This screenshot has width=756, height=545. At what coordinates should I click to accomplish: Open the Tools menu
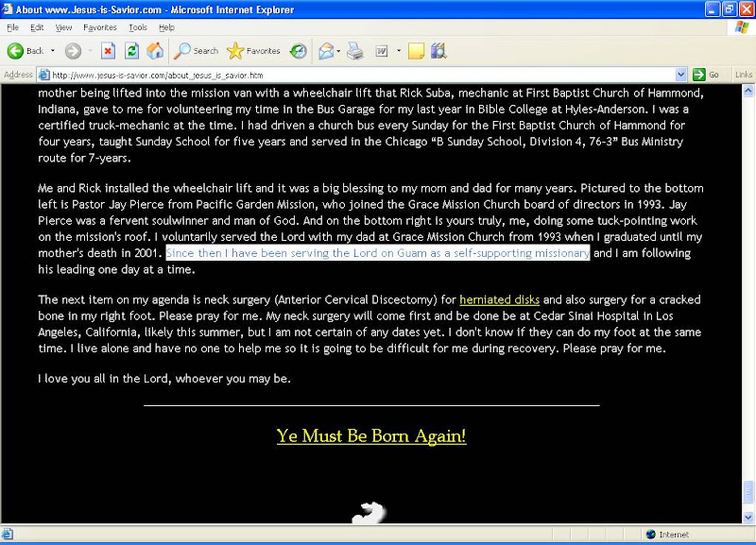[x=138, y=27]
